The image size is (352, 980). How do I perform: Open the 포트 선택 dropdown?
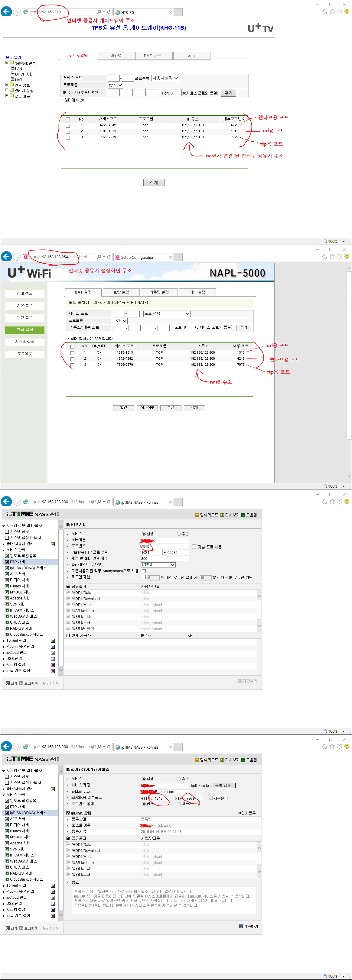(167, 314)
